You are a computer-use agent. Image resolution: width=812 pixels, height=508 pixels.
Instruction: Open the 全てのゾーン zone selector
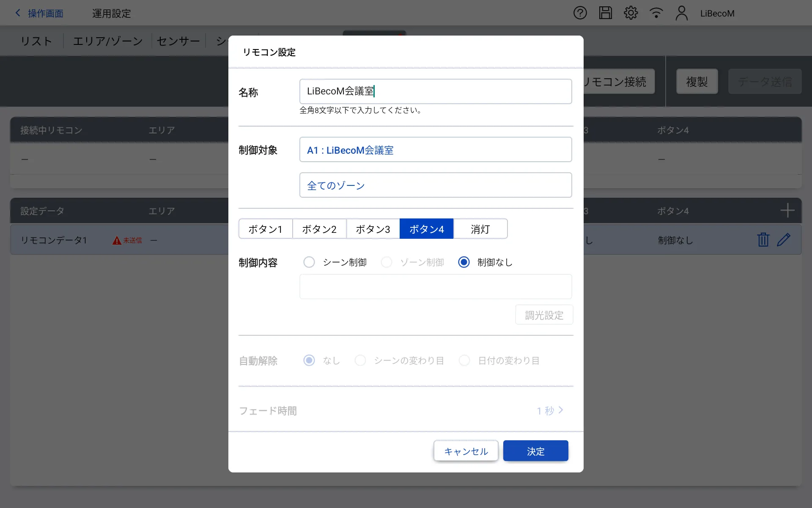click(x=435, y=185)
